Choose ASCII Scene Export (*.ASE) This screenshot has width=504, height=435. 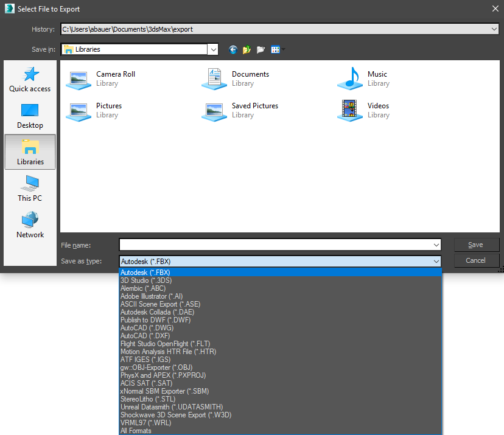click(280, 304)
